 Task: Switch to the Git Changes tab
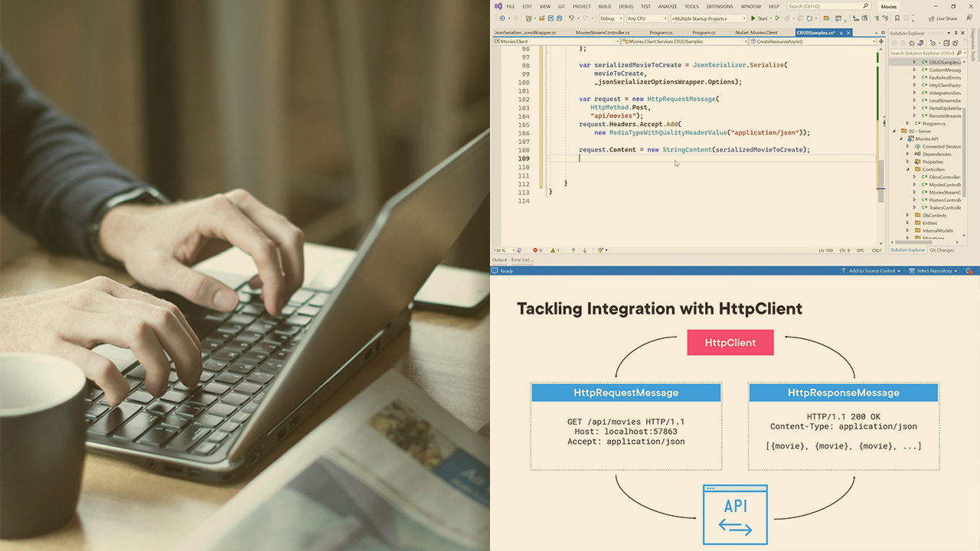[942, 250]
